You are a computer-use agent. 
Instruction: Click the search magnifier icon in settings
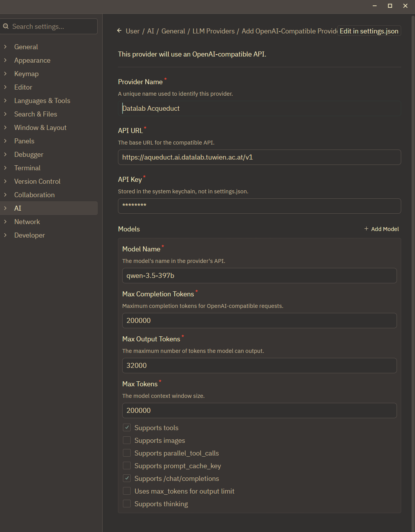[x=6, y=27]
